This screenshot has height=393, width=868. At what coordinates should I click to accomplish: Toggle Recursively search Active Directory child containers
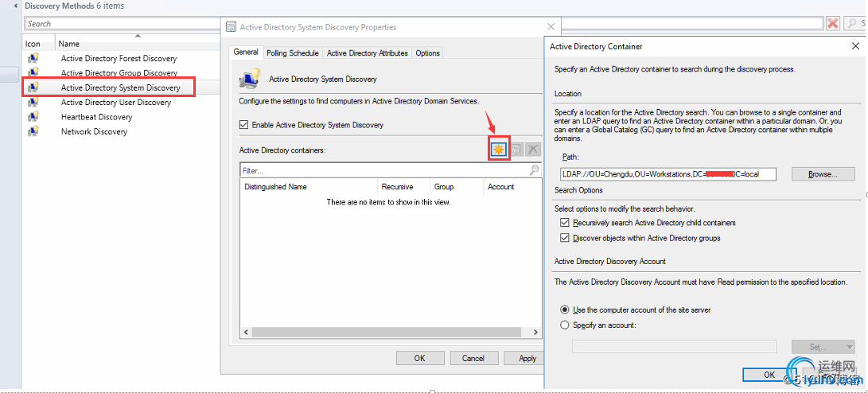pyautogui.click(x=565, y=223)
